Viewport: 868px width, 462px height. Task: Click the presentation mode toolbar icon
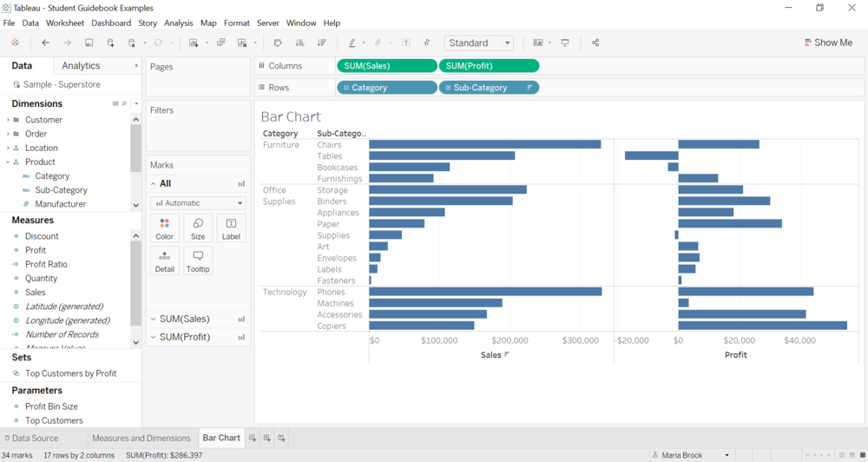(565, 43)
